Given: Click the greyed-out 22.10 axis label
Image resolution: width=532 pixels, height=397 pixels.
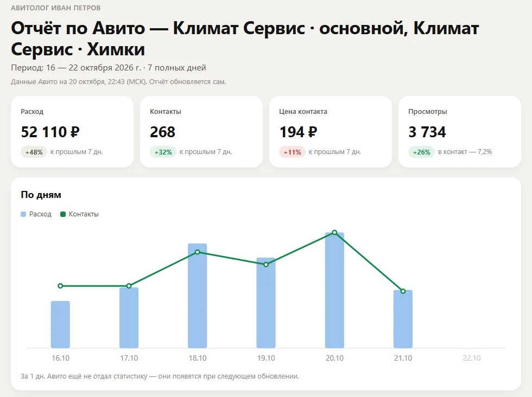Looking at the screenshot, I should coord(472,358).
